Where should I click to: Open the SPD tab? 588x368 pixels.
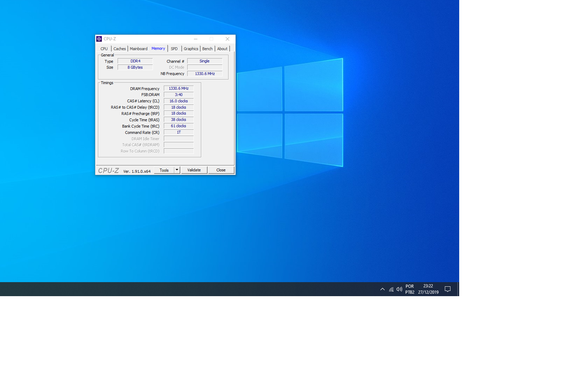tap(174, 49)
